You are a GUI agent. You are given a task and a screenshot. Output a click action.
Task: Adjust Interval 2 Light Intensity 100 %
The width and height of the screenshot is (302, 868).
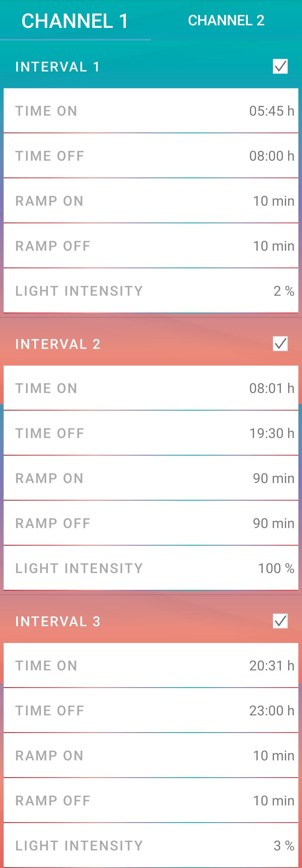(x=151, y=568)
